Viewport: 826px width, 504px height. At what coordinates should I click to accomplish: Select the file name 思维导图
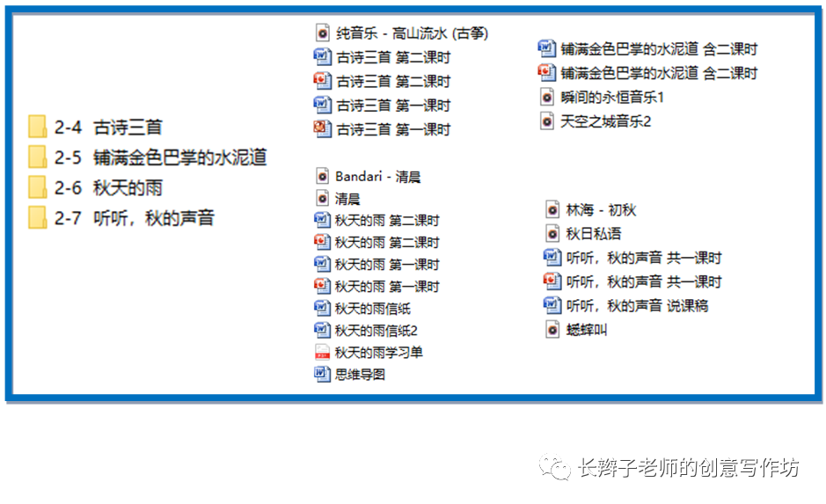tap(360, 375)
